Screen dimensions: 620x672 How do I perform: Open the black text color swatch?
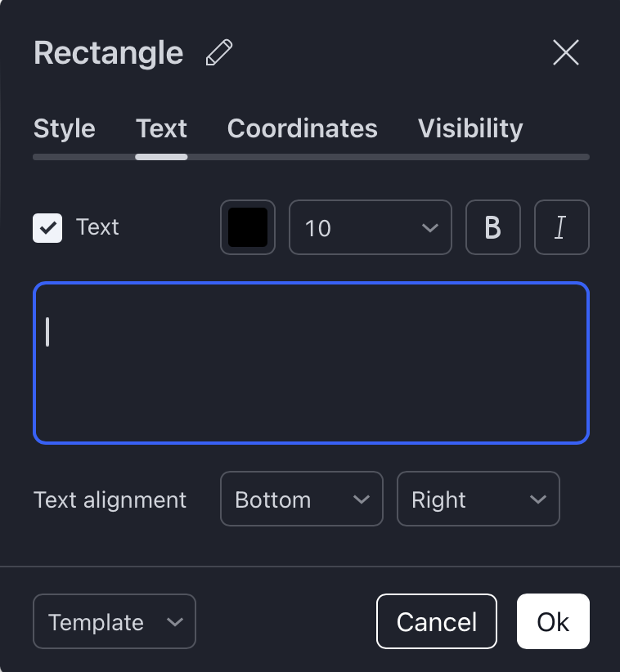click(248, 227)
